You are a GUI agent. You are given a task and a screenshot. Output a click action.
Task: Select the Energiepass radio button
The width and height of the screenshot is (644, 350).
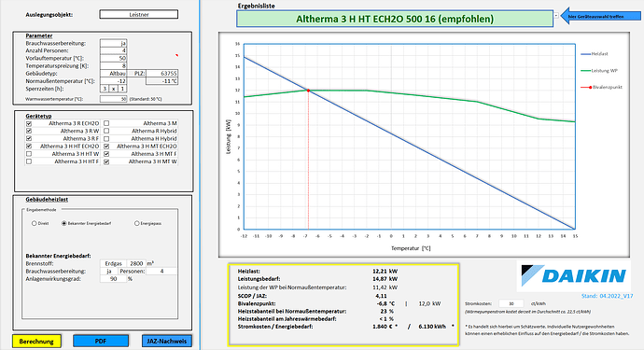(137, 223)
